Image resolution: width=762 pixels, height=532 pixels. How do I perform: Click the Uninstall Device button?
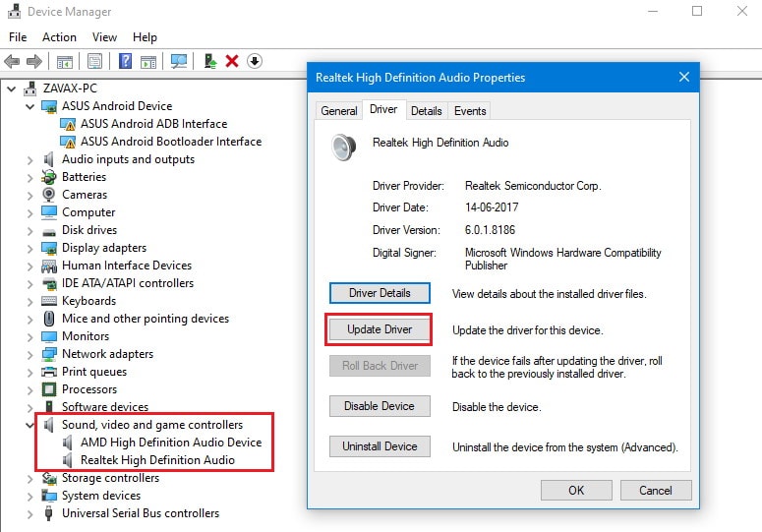pos(380,446)
